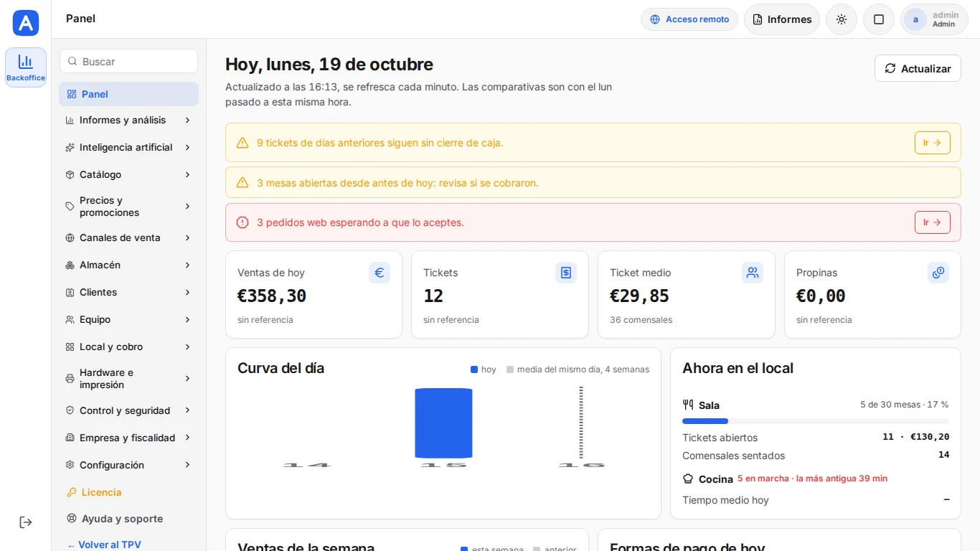Click the blue A app logo
The width and height of the screenshot is (980, 551).
(26, 23)
